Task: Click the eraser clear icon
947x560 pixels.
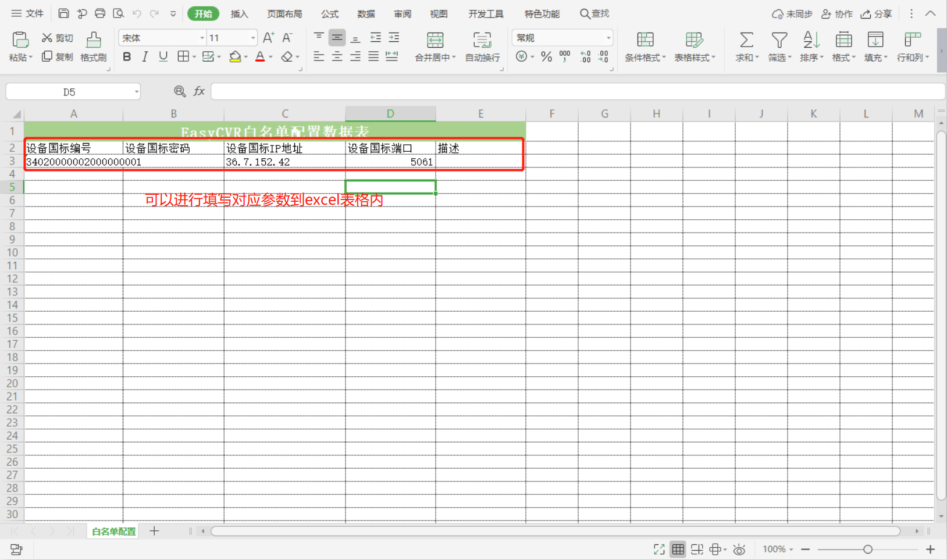Action: pos(287,56)
